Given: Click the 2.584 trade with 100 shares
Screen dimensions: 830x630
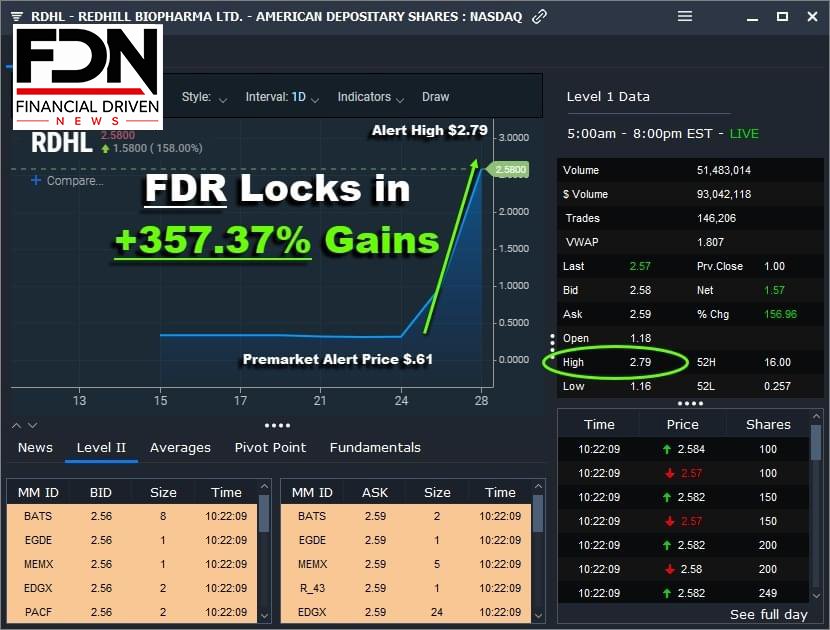Looking at the screenshot, I should (684, 449).
